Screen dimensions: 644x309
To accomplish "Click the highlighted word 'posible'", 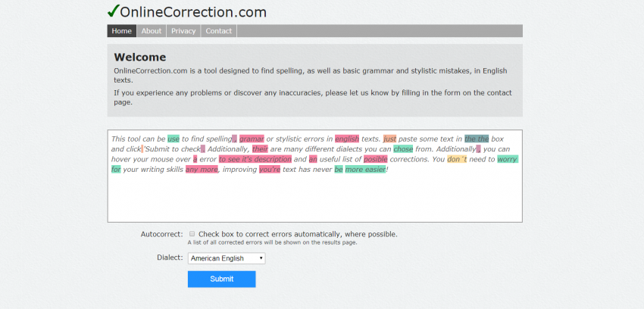I will (x=375, y=159).
